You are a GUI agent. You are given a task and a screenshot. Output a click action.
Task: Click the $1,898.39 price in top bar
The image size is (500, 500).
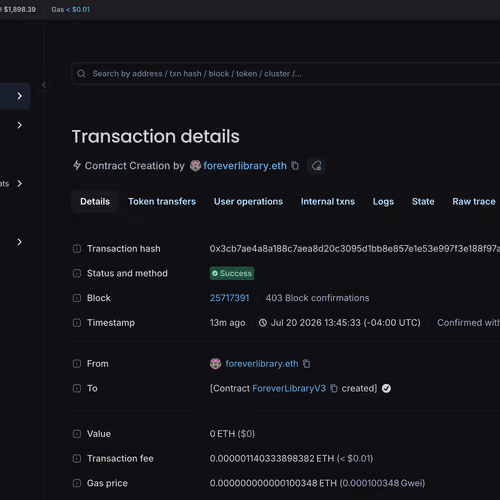(x=20, y=9)
